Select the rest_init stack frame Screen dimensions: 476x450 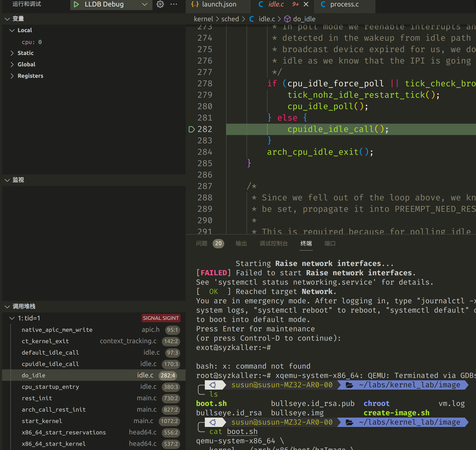[94, 398]
